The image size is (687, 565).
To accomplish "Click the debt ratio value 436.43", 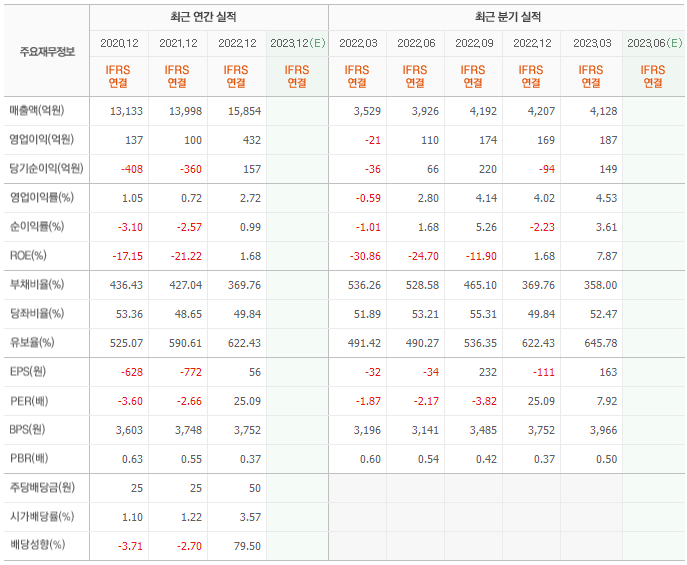I will [126, 286].
